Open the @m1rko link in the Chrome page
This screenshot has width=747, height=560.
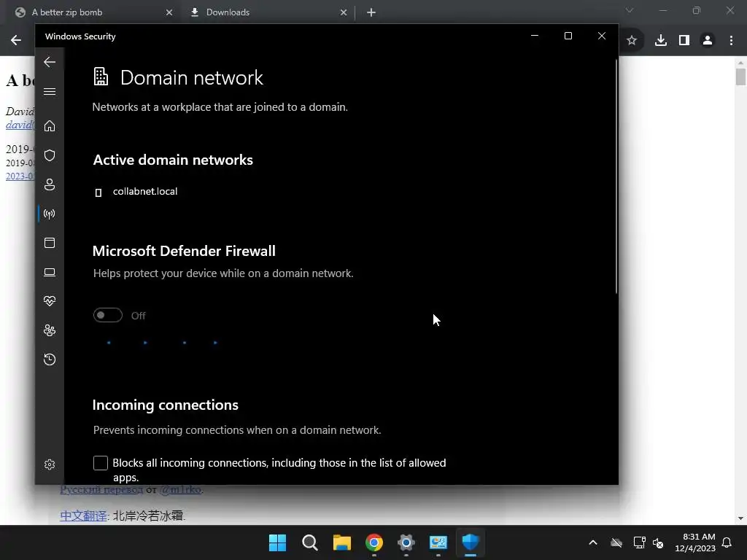pos(180,489)
